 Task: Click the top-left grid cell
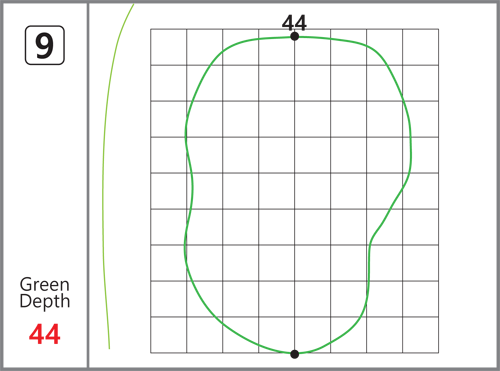[x=168, y=47]
